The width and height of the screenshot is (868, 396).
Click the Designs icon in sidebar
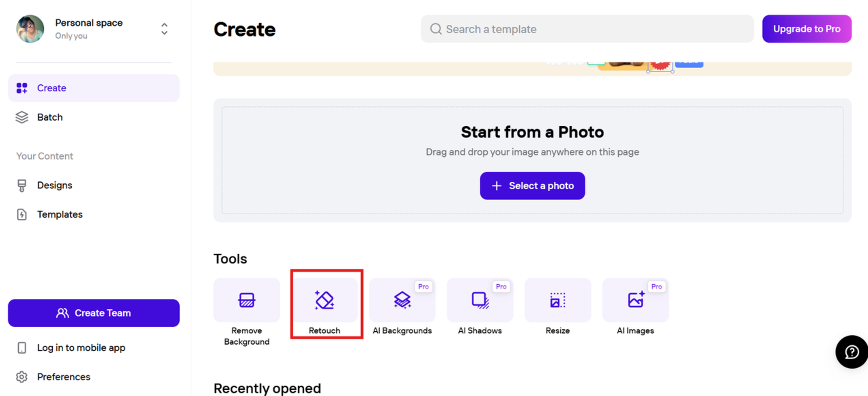(x=22, y=185)
